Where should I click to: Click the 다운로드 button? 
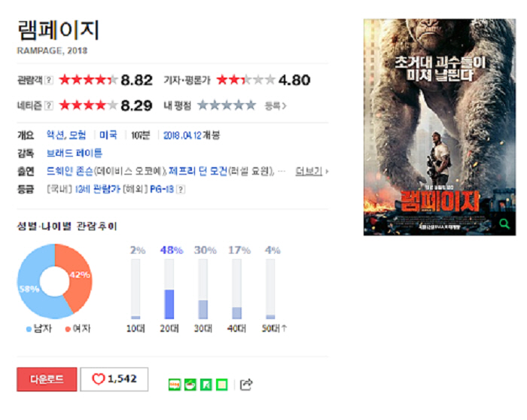click(47, 379)
